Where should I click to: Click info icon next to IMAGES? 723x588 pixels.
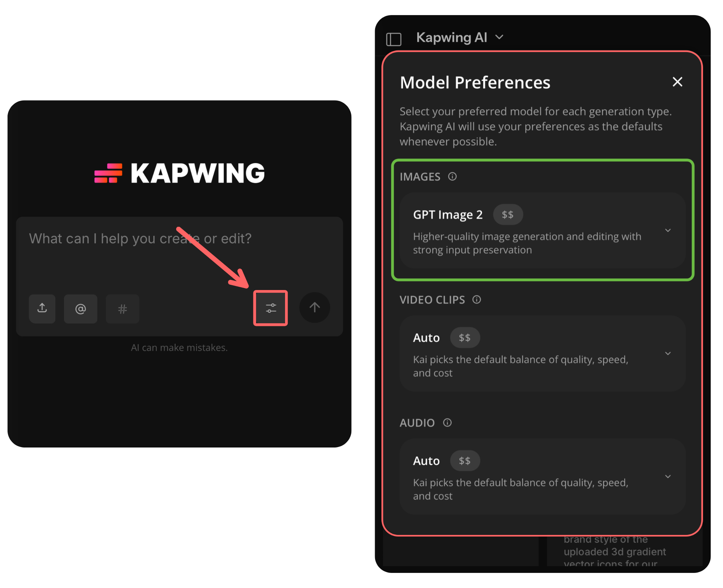[452, 176]
